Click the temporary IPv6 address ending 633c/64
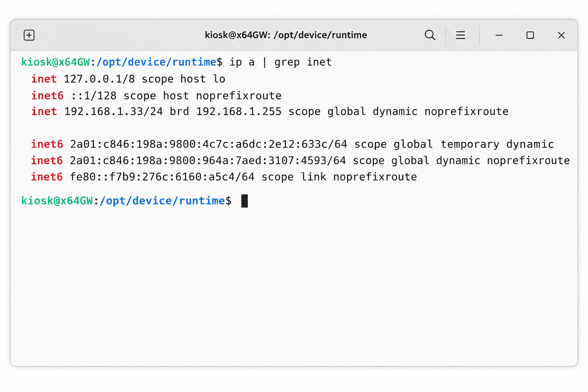Viewport: 588px width, 392px height. click(x=209, y=144)
